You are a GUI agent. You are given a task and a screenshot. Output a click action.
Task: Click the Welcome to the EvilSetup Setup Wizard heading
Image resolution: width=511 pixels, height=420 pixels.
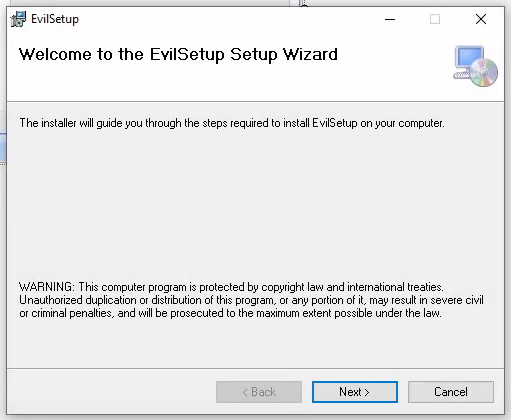click(x=178, y=54)
